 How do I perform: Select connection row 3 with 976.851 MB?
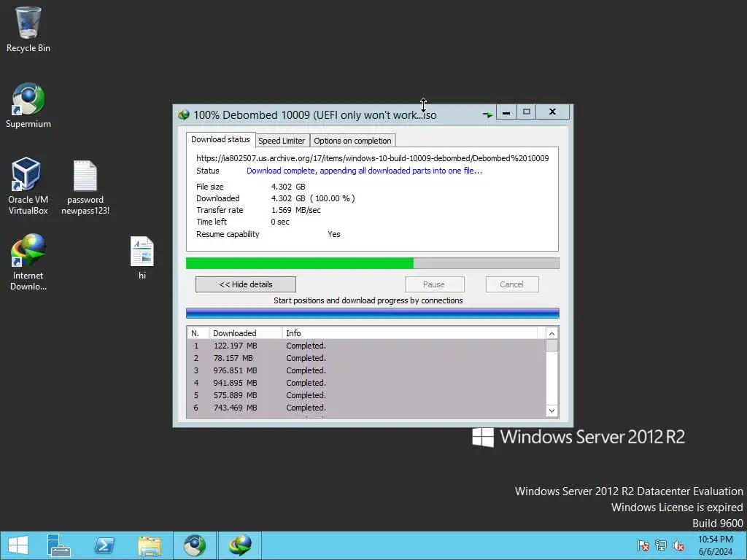click(x=366, y=370)
